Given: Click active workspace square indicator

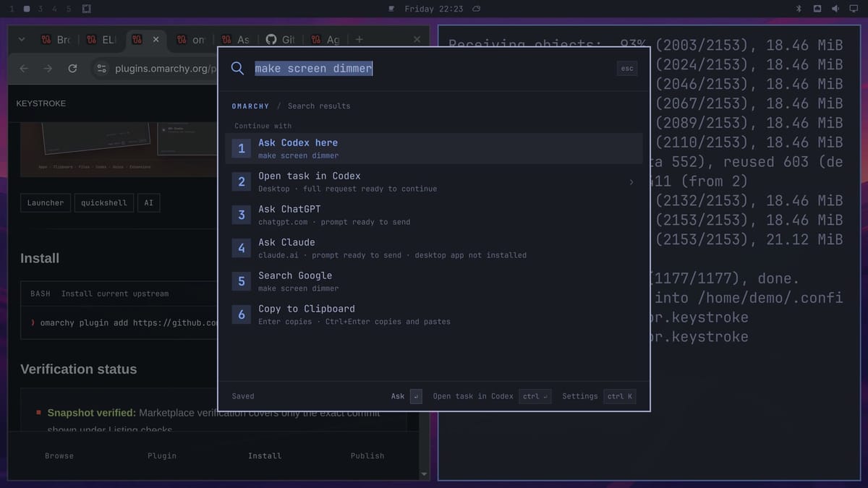Looking at the screenshot, I should pos(26,9).
